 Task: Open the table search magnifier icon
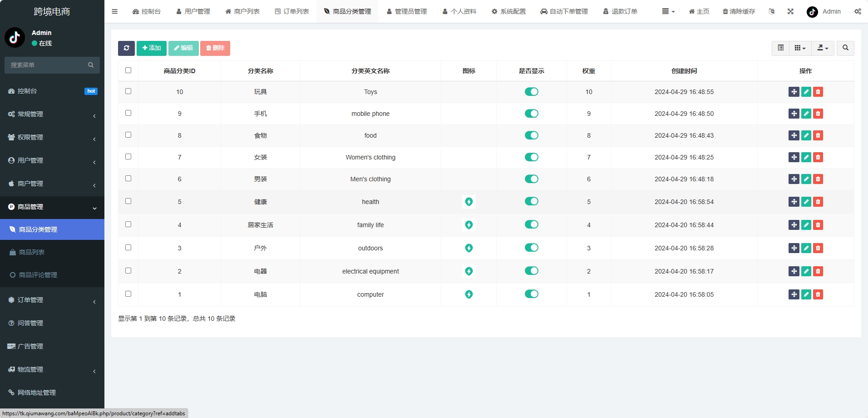click(x=845, y=48)
